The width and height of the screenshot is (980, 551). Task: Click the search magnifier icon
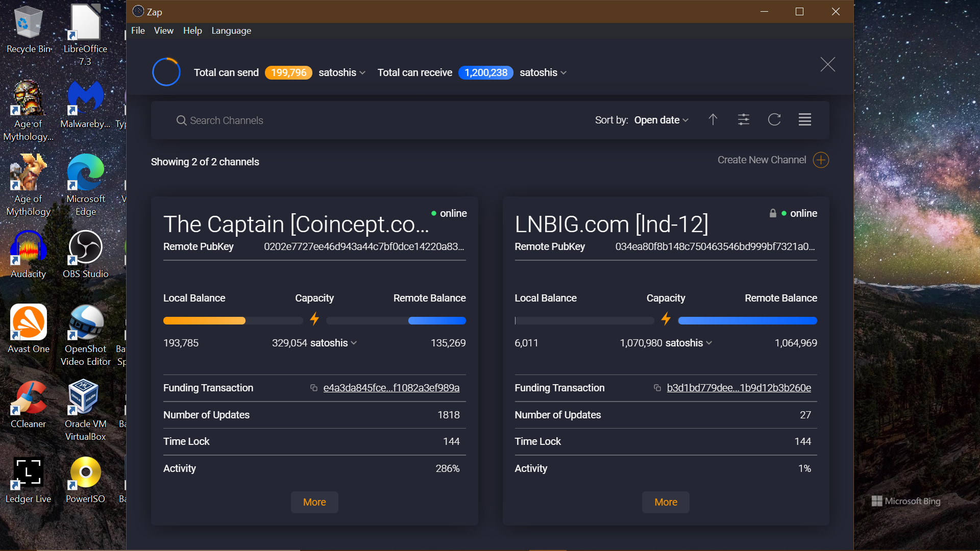pyautogui.click(x=181, y=120)
